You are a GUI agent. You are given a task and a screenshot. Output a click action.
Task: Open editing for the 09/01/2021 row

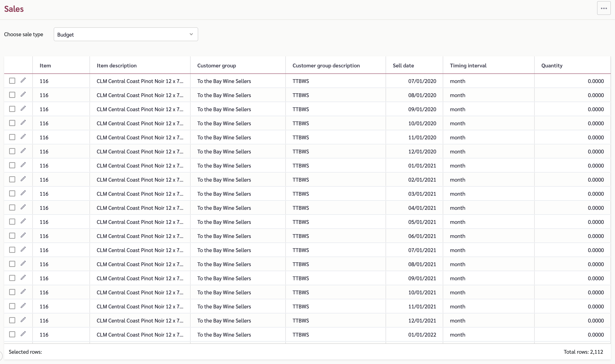[x=23, y=278]
